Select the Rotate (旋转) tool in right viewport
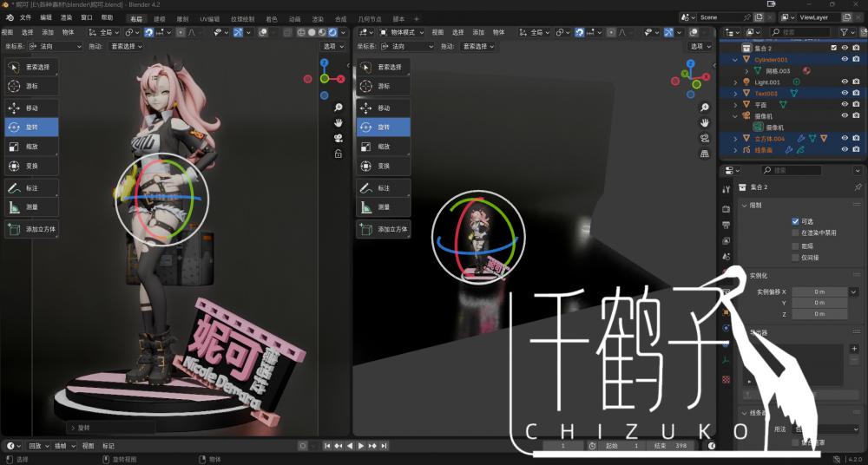This screenshot has height=465, width=868. coord(384,127)
